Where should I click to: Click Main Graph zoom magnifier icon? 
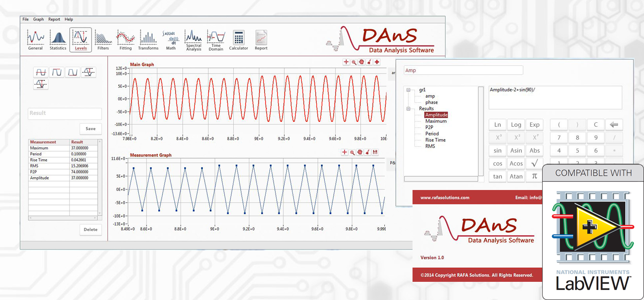click(x=354, y=62)
